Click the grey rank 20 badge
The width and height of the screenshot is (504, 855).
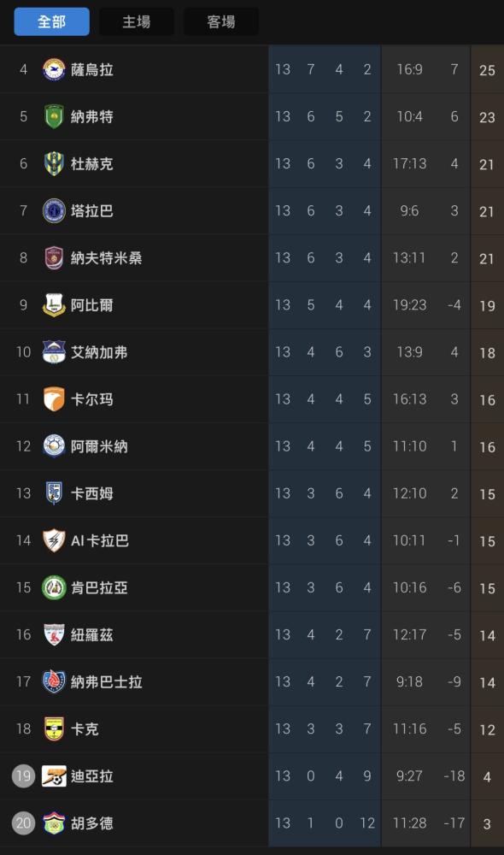[23, 823]
